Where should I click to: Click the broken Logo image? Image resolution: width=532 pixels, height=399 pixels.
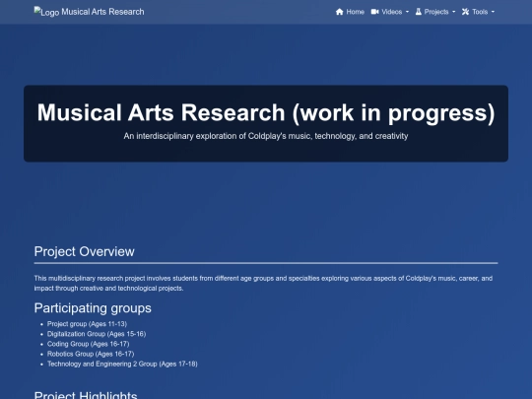click(47, 12)
